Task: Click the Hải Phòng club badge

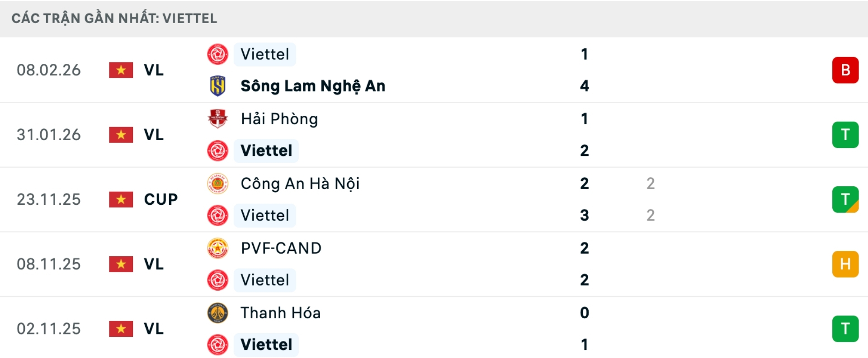Action: point(218,118)
